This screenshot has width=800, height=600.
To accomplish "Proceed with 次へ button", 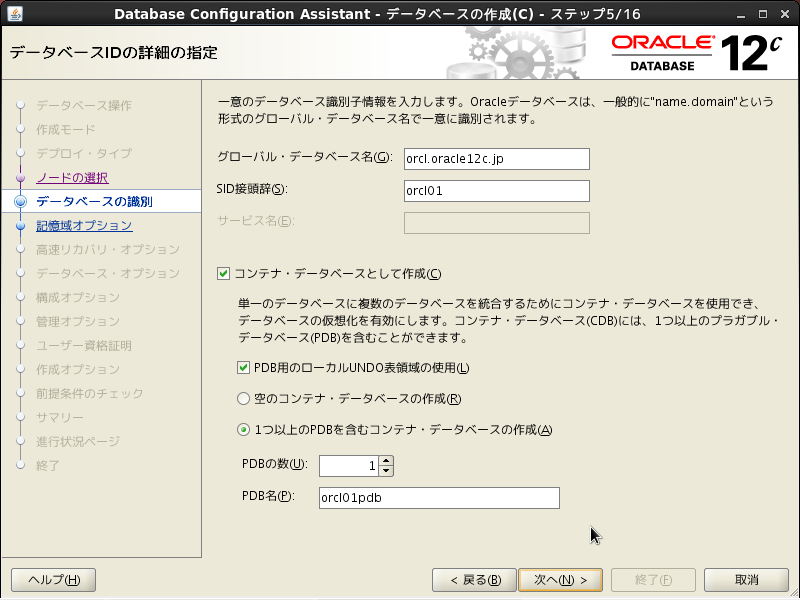I will [x=560, y=580].
